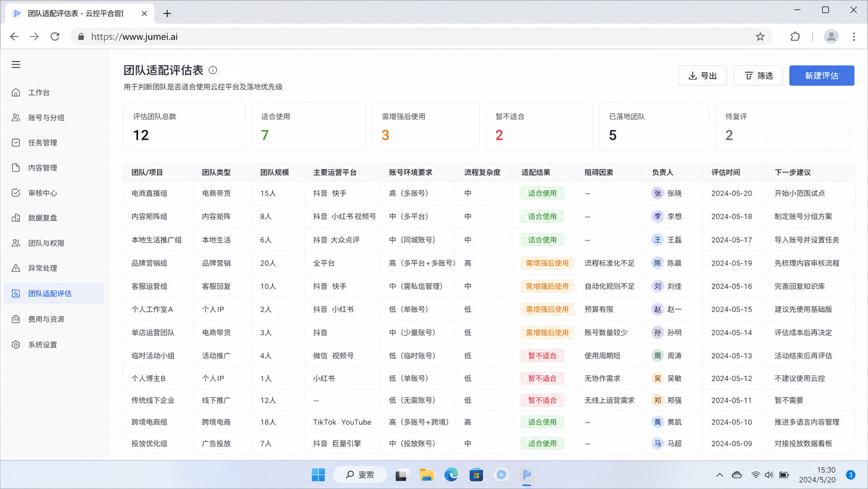Click the 系统设置 gear icon
The width and height of the screenshot is (868, 489).
16,345
